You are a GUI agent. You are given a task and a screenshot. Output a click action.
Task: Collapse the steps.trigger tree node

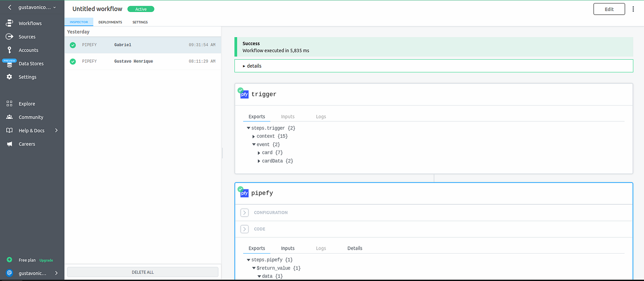click(x=249, y=128)
